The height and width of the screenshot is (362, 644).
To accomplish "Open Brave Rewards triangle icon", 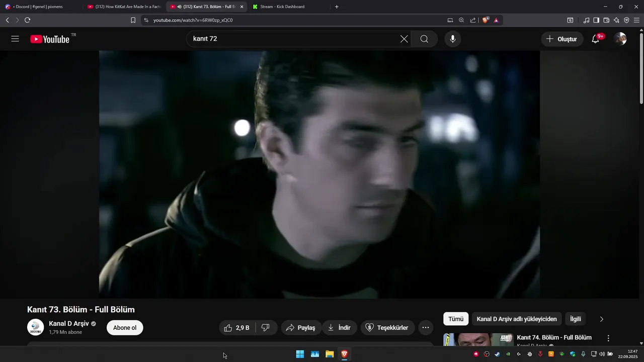I will (496, 20).
